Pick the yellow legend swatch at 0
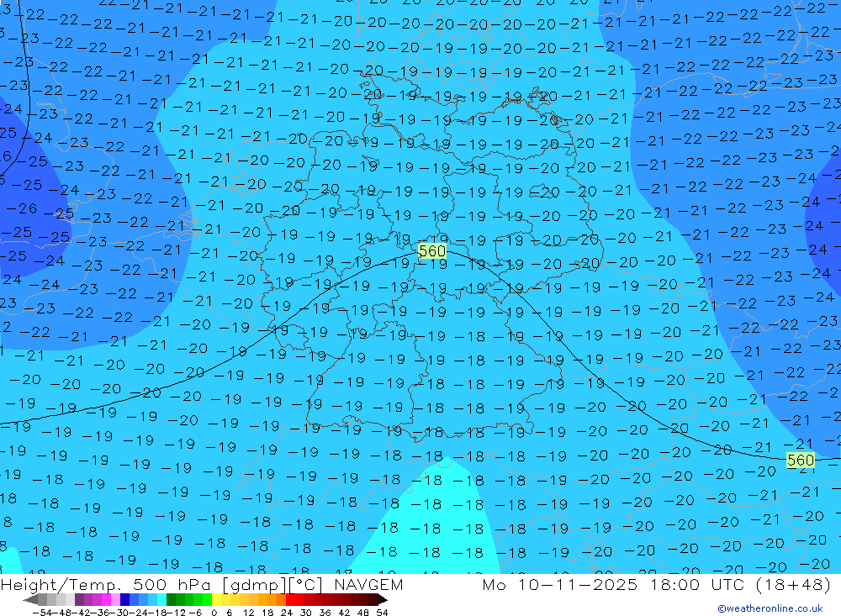841x616 pixels. (217, 600)
